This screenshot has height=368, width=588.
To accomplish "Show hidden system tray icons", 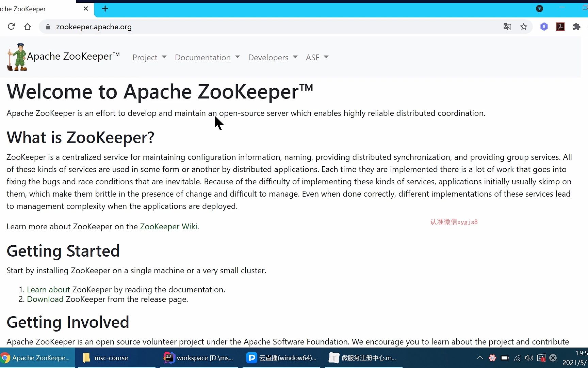I will [x=480, y=358].
